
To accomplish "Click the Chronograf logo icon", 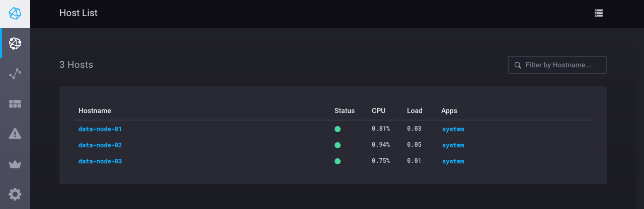I will click(15, 14).
